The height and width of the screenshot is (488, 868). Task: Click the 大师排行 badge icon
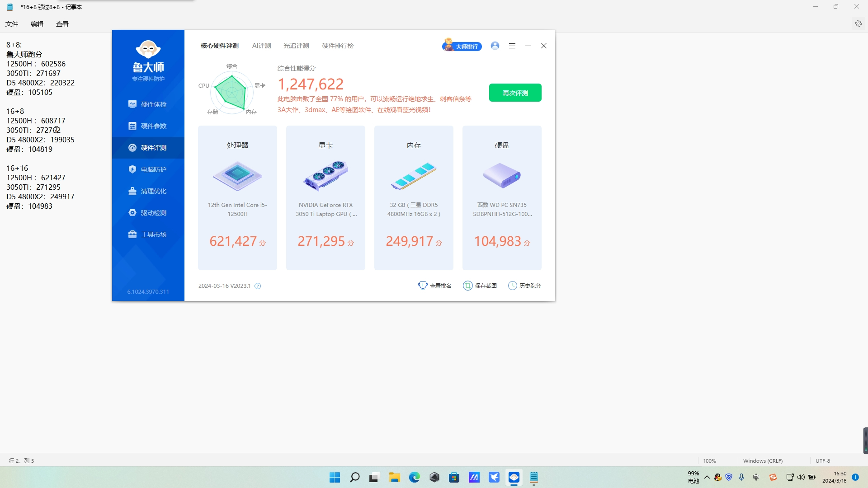(x=462, y=46)
